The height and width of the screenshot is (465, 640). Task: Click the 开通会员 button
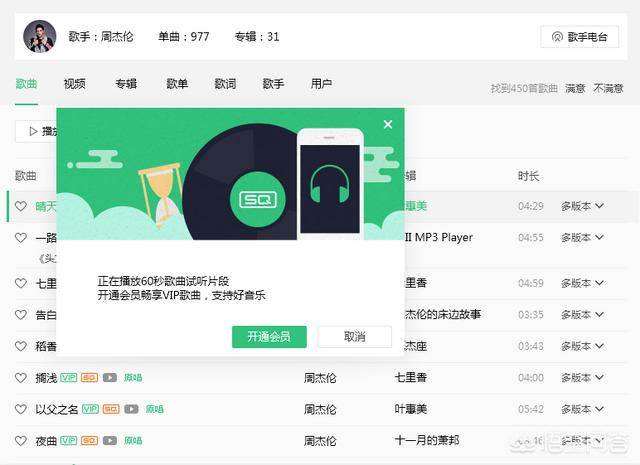coord(269,337)
